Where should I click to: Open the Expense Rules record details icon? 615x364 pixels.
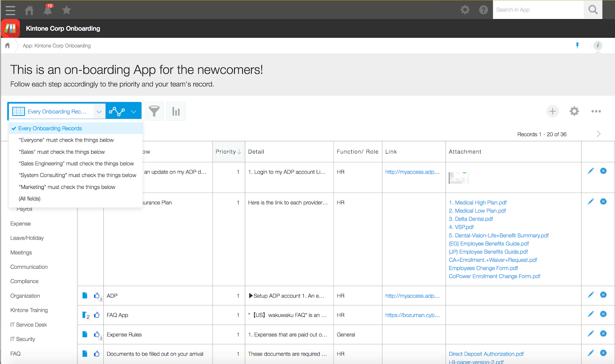pyautogui.click(x=85, y=334)
